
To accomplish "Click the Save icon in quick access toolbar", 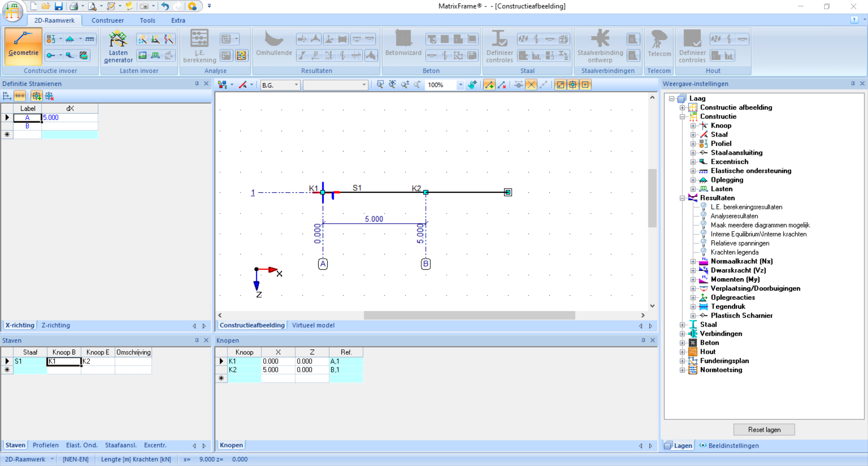I will pyautogui.click(x=59, y=6).
